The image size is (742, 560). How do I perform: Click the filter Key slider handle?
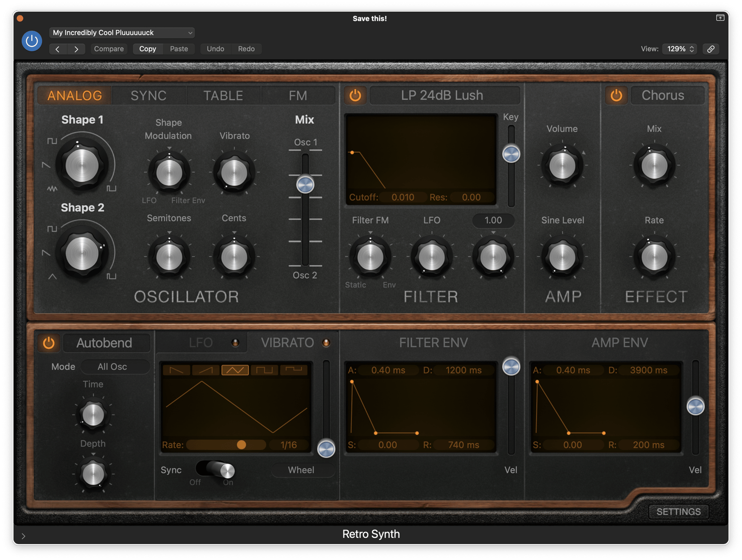(x=511, y=154)
